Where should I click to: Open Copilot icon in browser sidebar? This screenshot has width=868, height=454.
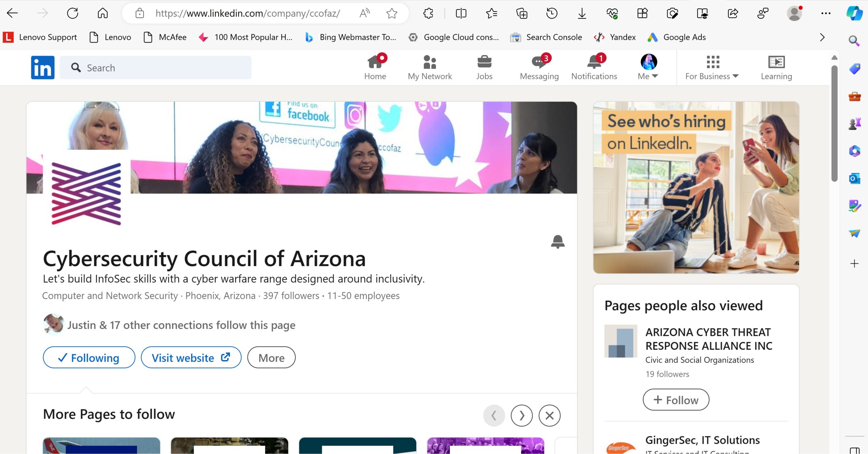(x=854, y=14)
